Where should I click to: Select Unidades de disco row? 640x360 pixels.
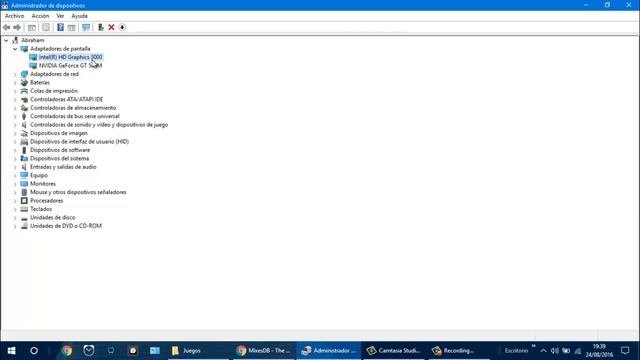53,218
